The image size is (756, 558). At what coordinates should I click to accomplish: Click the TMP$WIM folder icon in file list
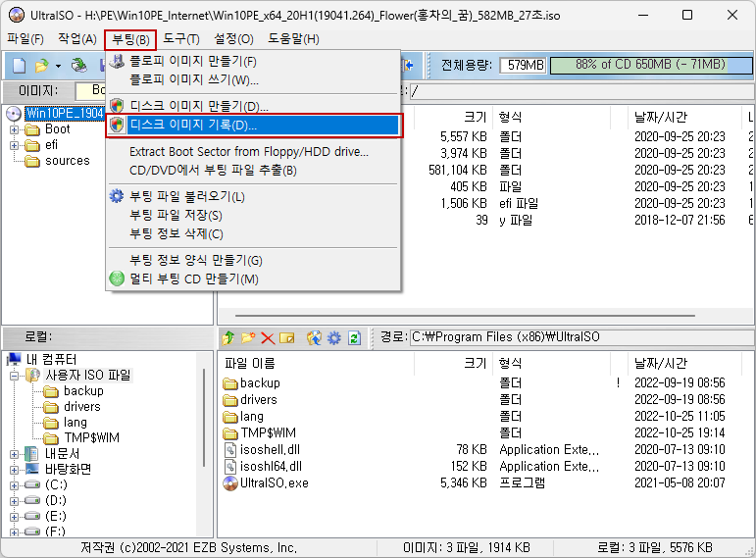coord(230,433)
